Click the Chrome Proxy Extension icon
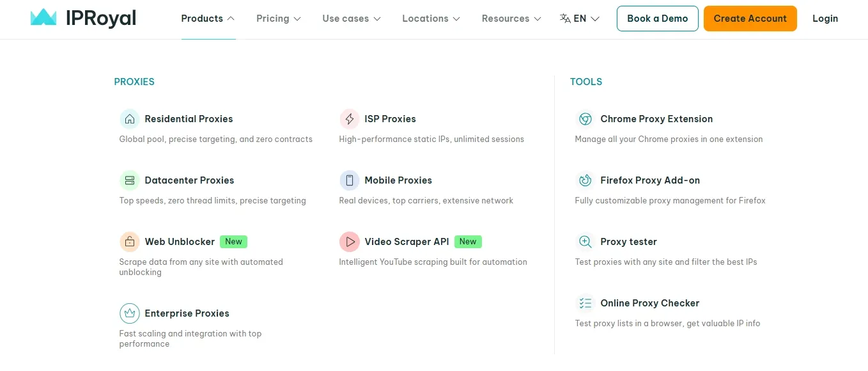868x371 pixels. (585, 119)
